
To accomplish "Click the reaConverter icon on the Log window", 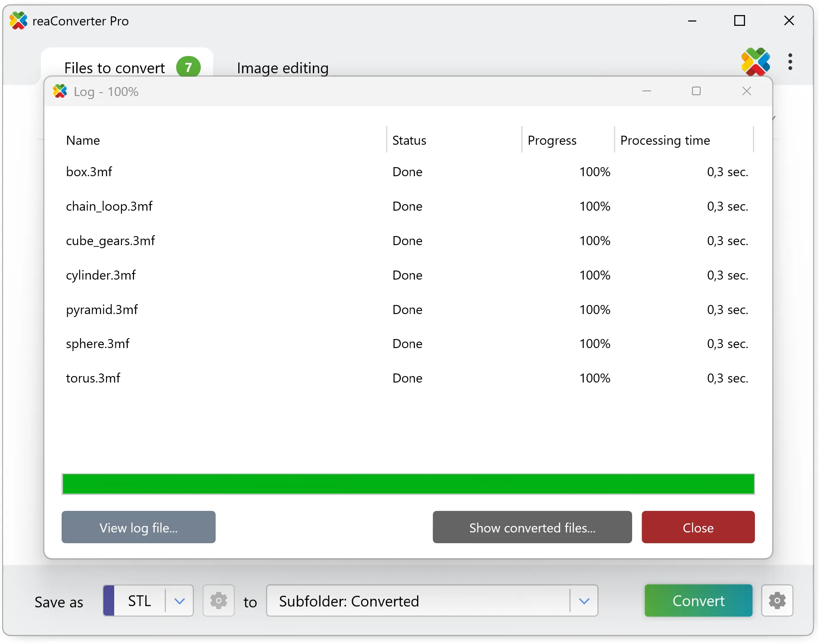I will tap(60, 91).
